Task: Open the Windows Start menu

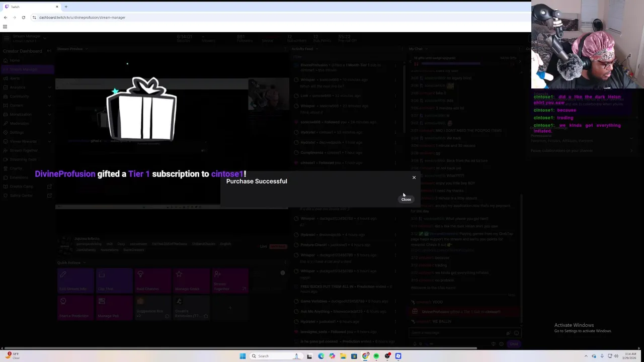Action: [243, 356]
